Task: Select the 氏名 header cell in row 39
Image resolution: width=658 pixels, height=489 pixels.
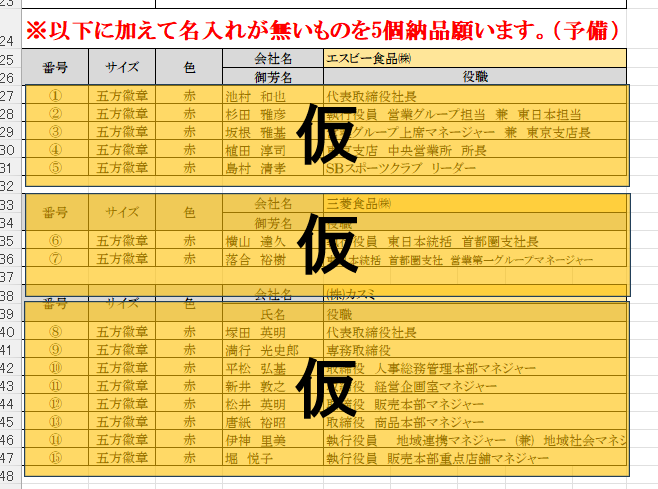Action: (273, 314)
